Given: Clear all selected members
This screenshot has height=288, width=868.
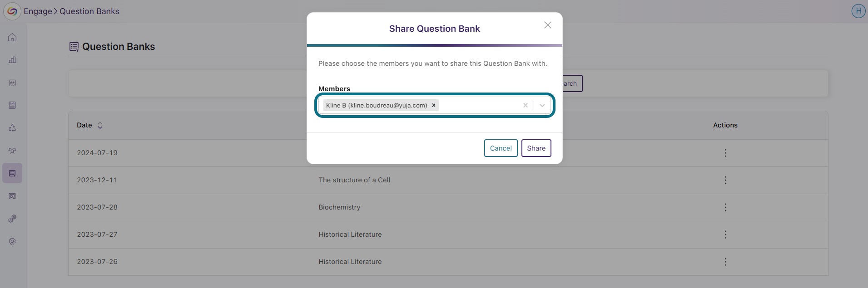Looking at the screenshot, I should click(x=526, y=105).
